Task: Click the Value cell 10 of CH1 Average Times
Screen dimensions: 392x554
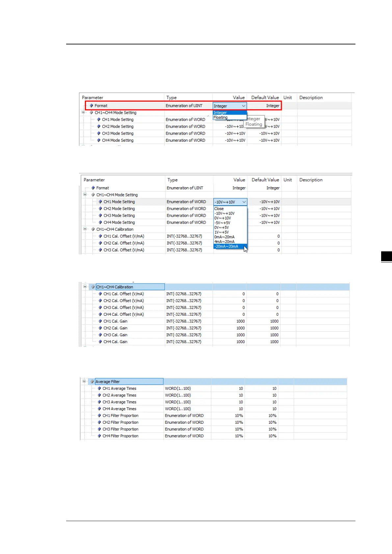Action: 241,389
